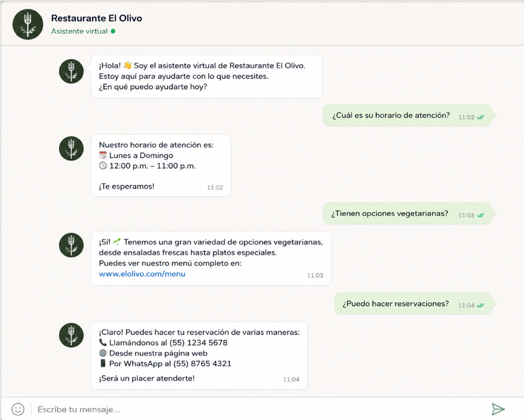Viewport: 524px width, 420px height.
Task: Click the 11:04 timestamp in the reservación reply
Action: point(291,379)
